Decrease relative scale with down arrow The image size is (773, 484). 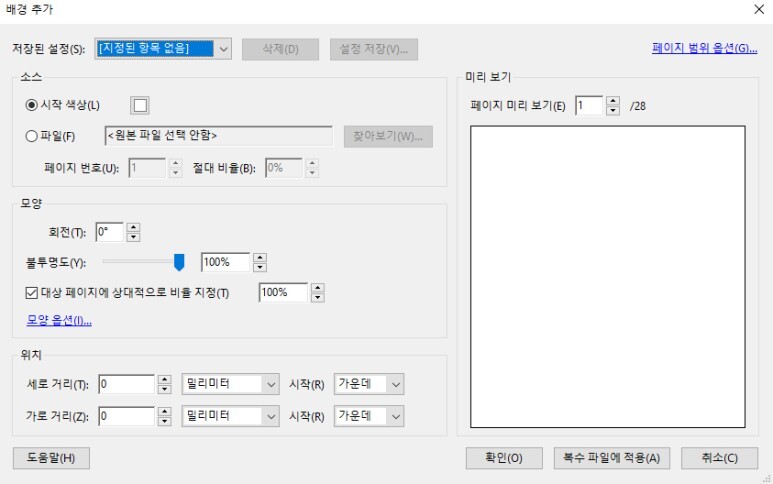click(x=318, y=297)
